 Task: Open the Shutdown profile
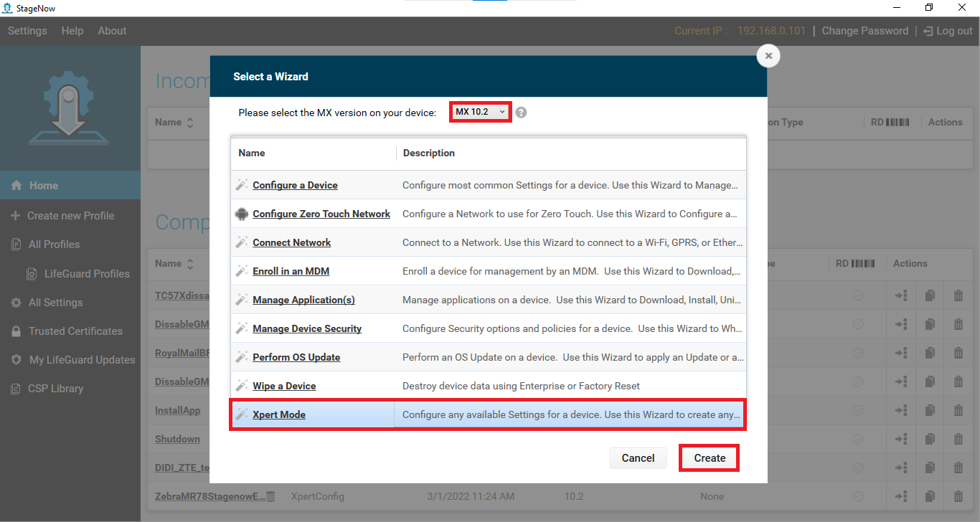click(177, 439)
